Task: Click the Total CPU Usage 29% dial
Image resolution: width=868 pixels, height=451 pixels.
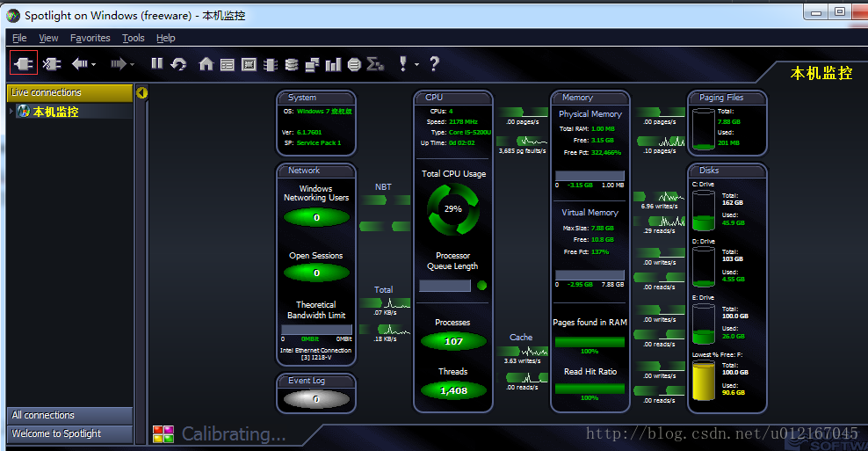Action: [452, 209]
